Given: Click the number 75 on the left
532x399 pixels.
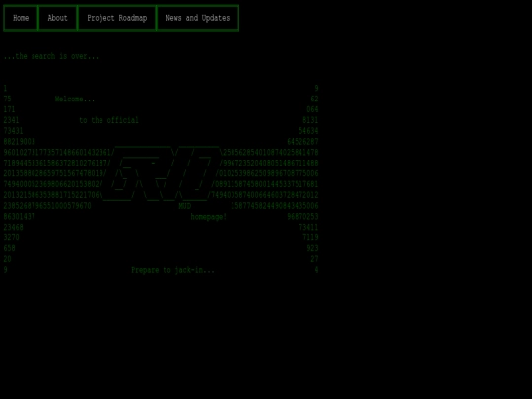Looking at the screenshot, I should pos(8,100).
